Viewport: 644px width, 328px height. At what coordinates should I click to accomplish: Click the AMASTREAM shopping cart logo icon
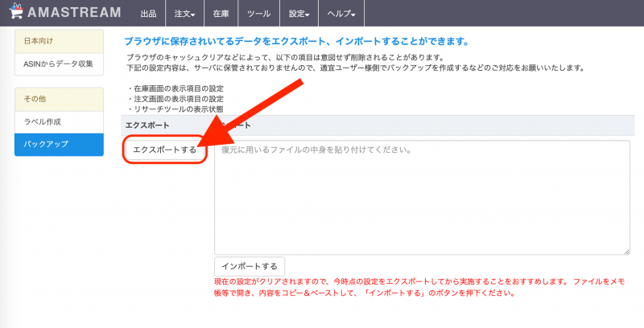coord(16,11)
